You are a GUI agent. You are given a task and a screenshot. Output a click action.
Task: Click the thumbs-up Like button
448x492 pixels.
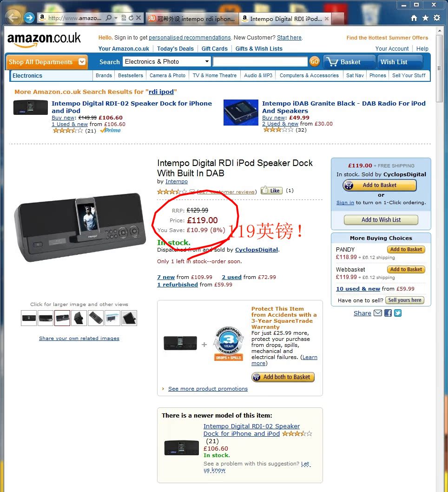271,191
